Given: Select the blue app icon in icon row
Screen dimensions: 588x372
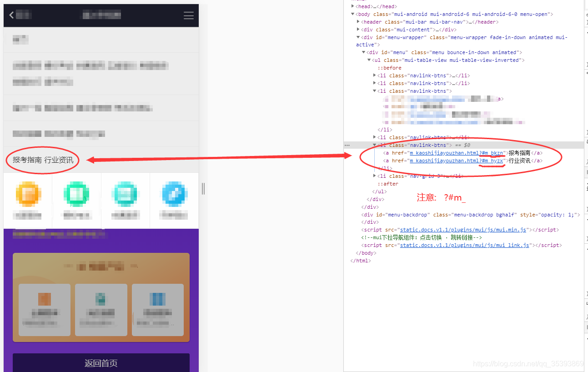Looking at the screenshot, I should pos(173,193).
